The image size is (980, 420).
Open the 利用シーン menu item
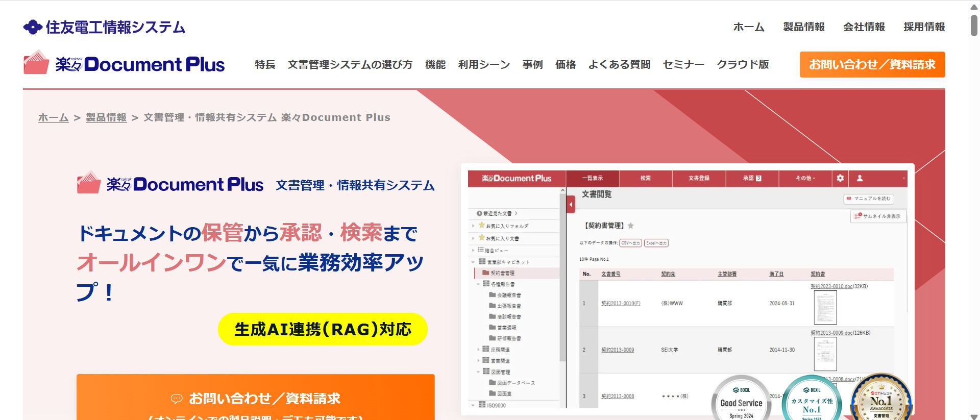pos(484,65)
